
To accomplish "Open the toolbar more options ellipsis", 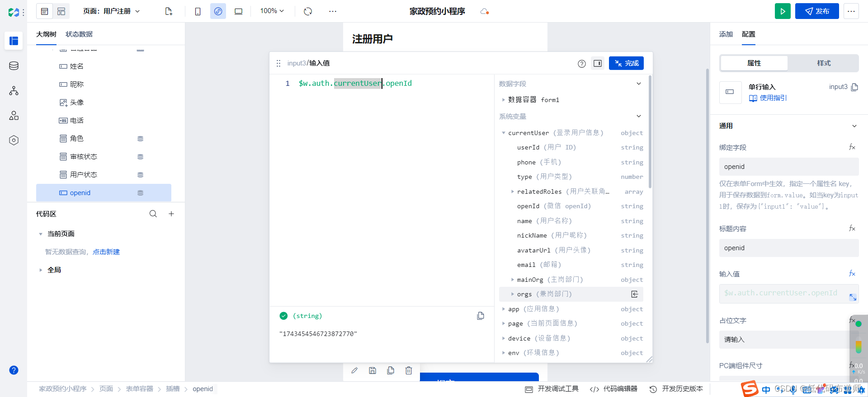I will coord(333,11).
